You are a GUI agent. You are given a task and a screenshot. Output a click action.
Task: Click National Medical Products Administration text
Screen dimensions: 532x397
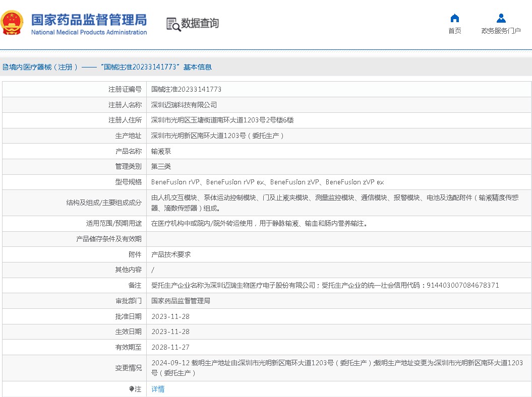coord(89,32)
